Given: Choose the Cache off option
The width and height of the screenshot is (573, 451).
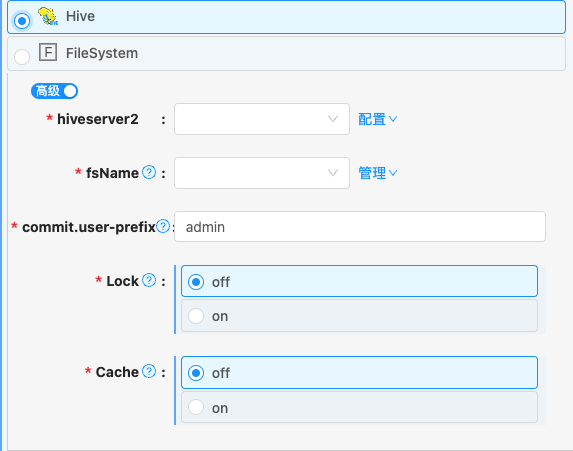Looking at the screenshot, I should [359, 372].
